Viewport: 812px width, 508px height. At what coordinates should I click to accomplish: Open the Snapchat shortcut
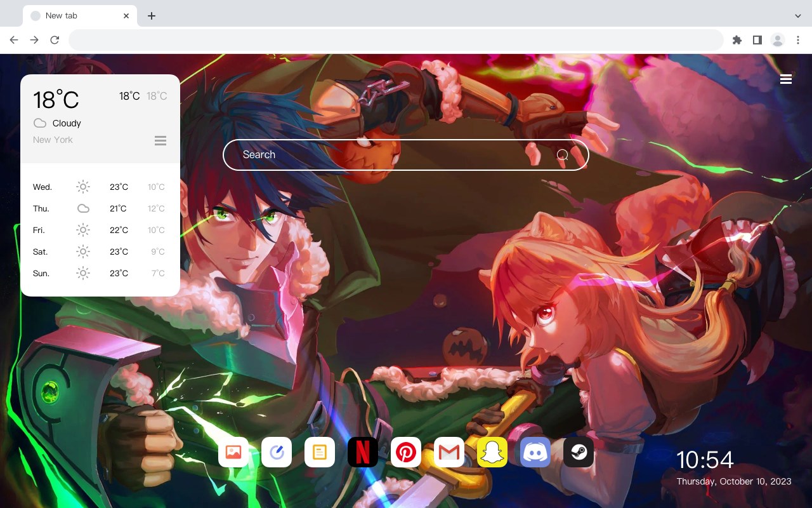click(x=492, y=452)
